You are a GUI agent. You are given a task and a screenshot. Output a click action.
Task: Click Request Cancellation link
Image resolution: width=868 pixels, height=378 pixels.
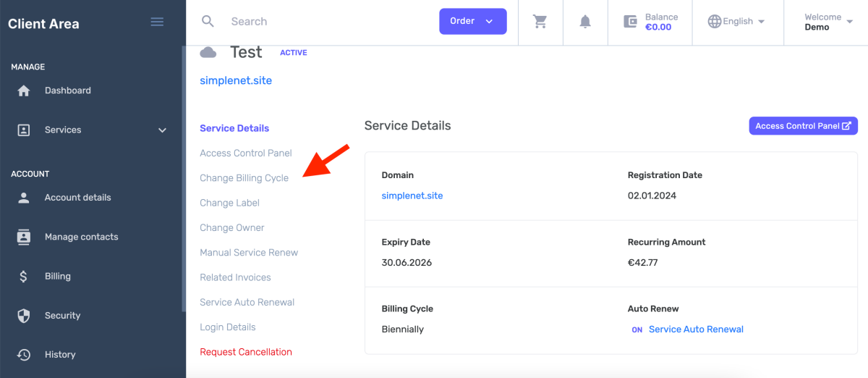coord(246,352)
